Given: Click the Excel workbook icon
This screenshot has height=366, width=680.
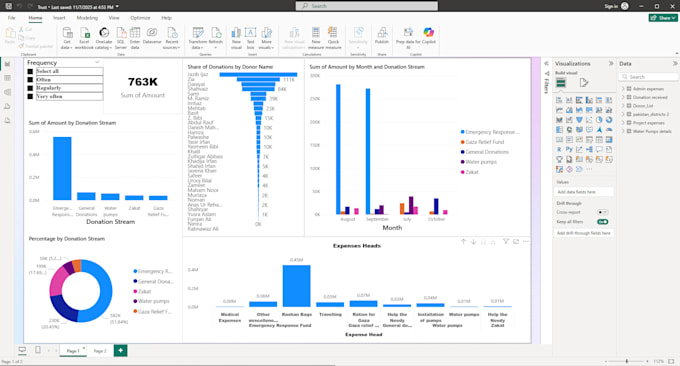Looking at the screenshot, I should (85, 33).
